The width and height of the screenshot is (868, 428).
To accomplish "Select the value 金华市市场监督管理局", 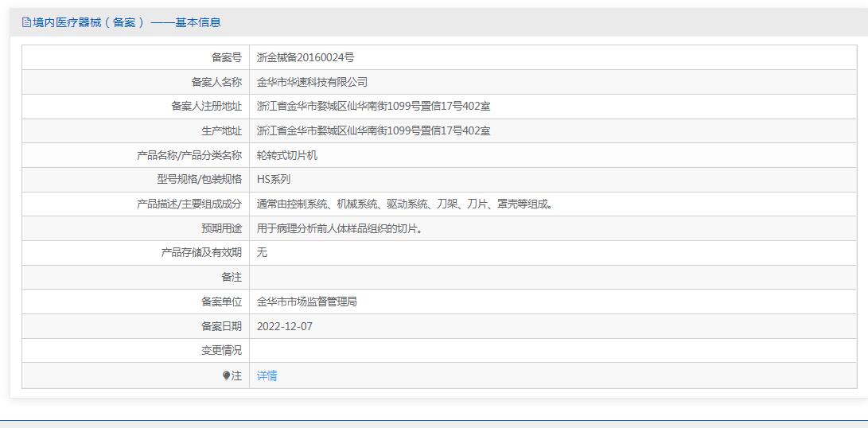I will 307,302.
